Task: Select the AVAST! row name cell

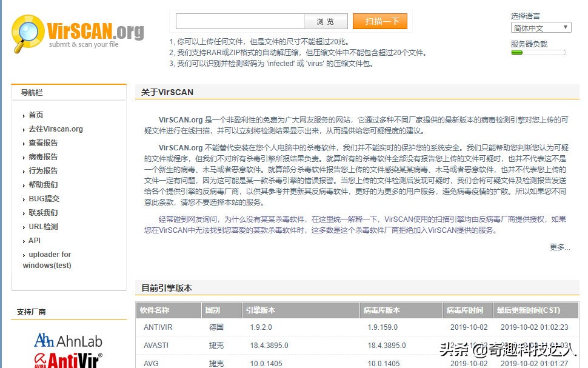Action: (156, 346)
